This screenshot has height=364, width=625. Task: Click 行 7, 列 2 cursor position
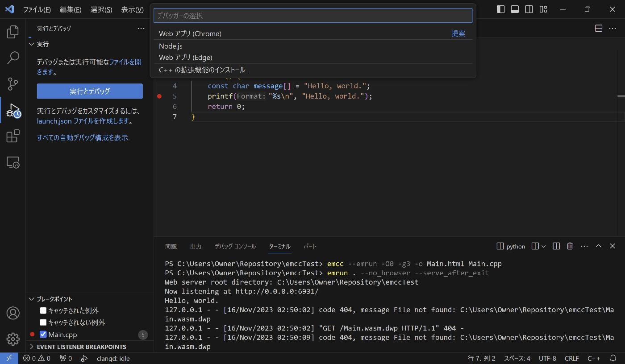pos(481,358)
